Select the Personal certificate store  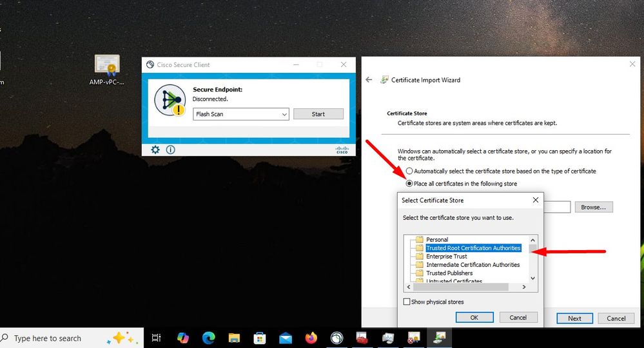pyautogui.click(x=437, y=239)
